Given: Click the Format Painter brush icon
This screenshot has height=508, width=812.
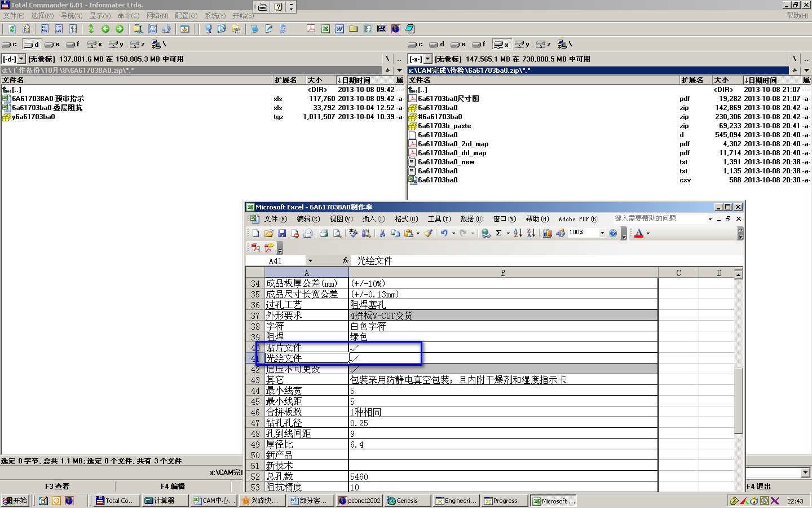Looking at the screenshot, I should [x=429, y=233].
